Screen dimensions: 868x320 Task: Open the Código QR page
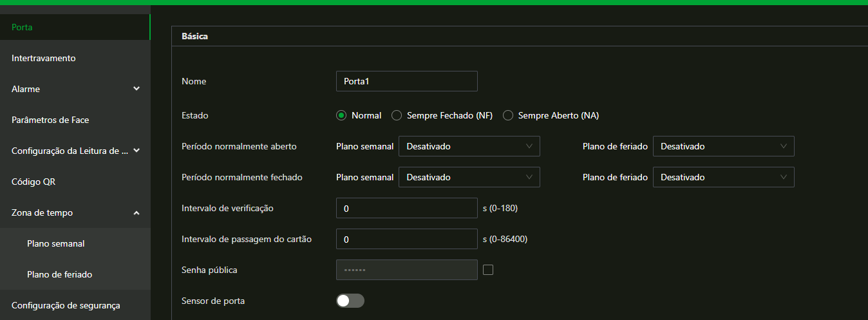[x=75, y=182]
